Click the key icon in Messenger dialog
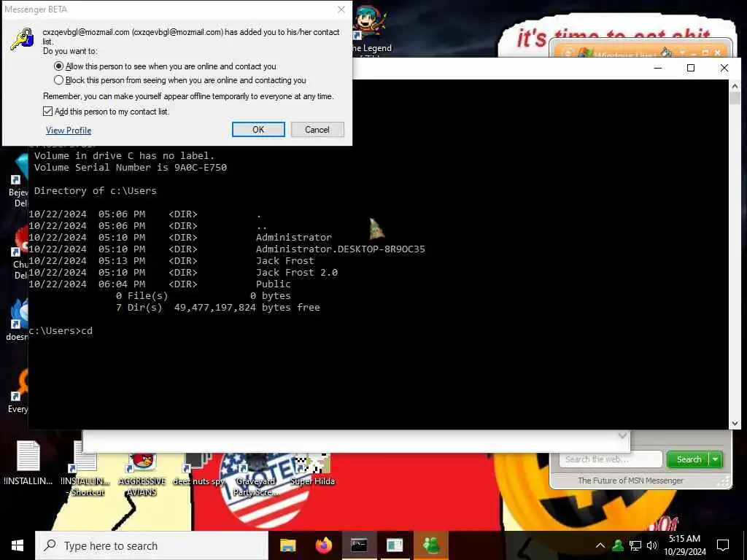747x560 pixels. (x=22, y=39)
